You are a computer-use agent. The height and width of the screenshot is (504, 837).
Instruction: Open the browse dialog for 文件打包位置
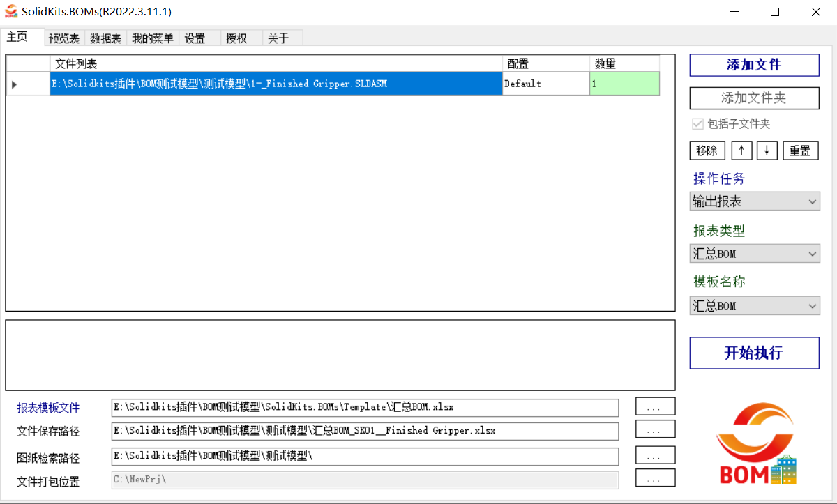[x=654, y=479]
